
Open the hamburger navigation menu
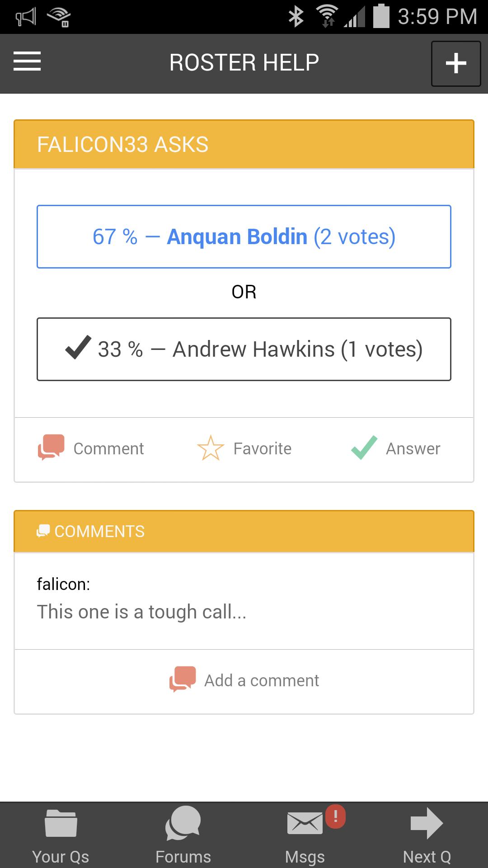tap(27, 61)
